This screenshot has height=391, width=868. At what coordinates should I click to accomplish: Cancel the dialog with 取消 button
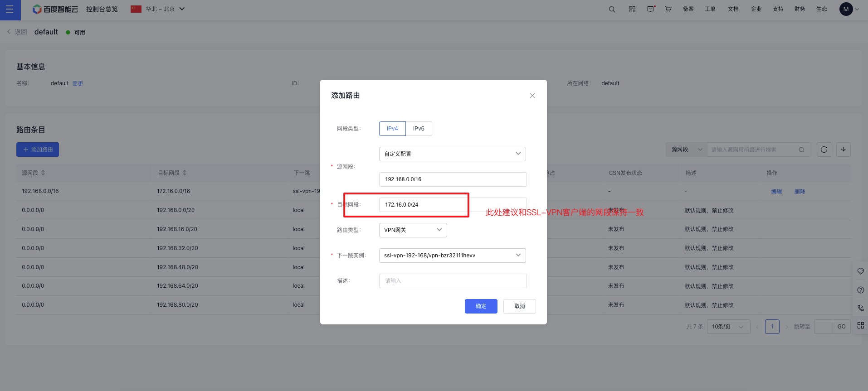tap(520, 306)
